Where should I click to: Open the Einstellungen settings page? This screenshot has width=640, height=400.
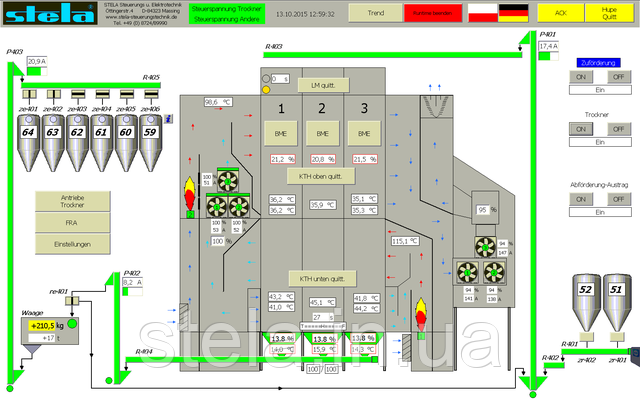tap(71, 244)
